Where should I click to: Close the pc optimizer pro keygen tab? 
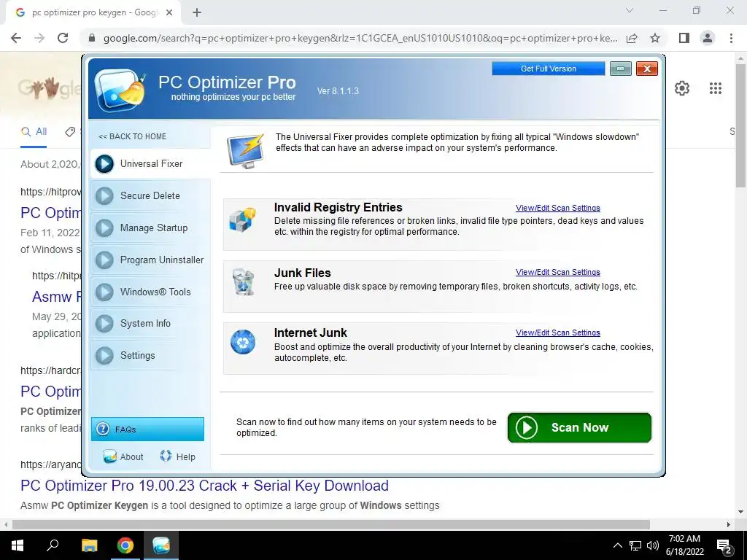169,13
